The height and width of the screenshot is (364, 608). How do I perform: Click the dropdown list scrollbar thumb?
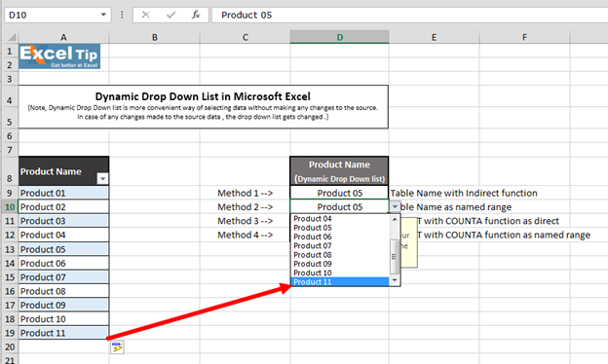click(x=395, y=256)
